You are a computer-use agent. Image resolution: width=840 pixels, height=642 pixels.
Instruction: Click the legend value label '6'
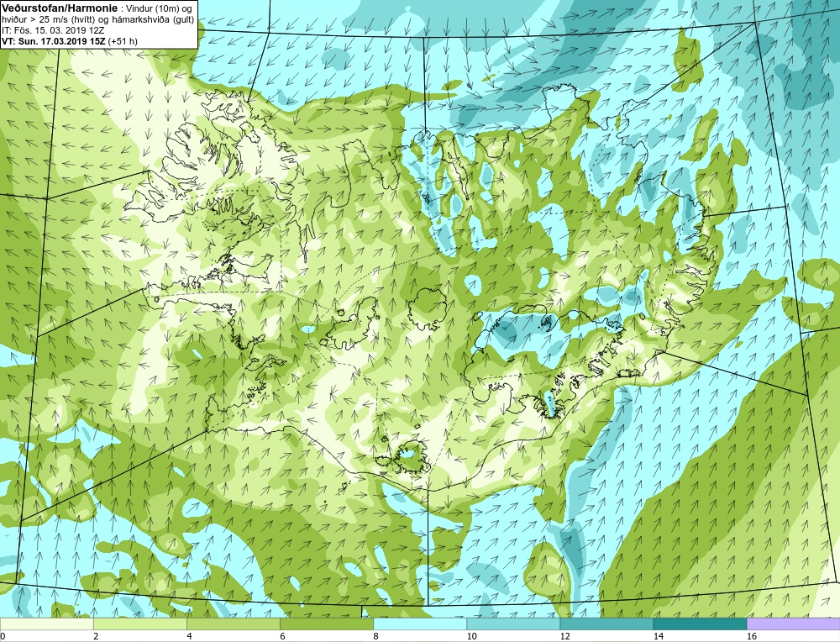click(x=282, y=636)
